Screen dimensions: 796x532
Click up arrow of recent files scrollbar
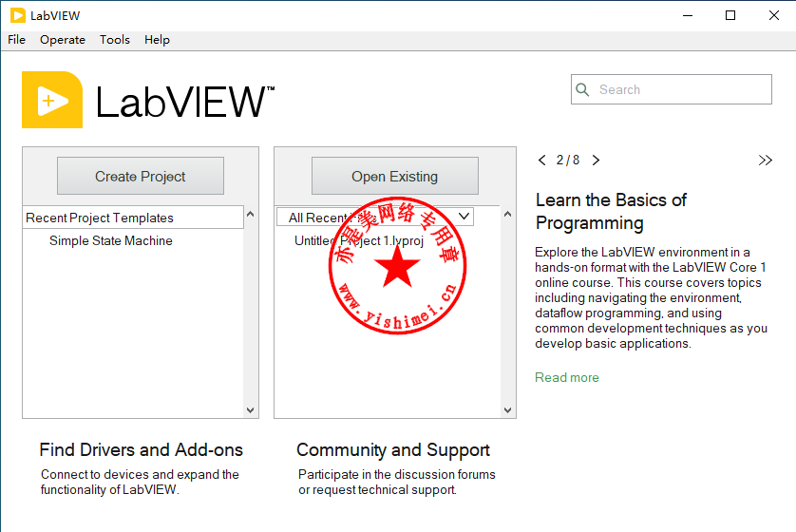click(x=507, y=214)
